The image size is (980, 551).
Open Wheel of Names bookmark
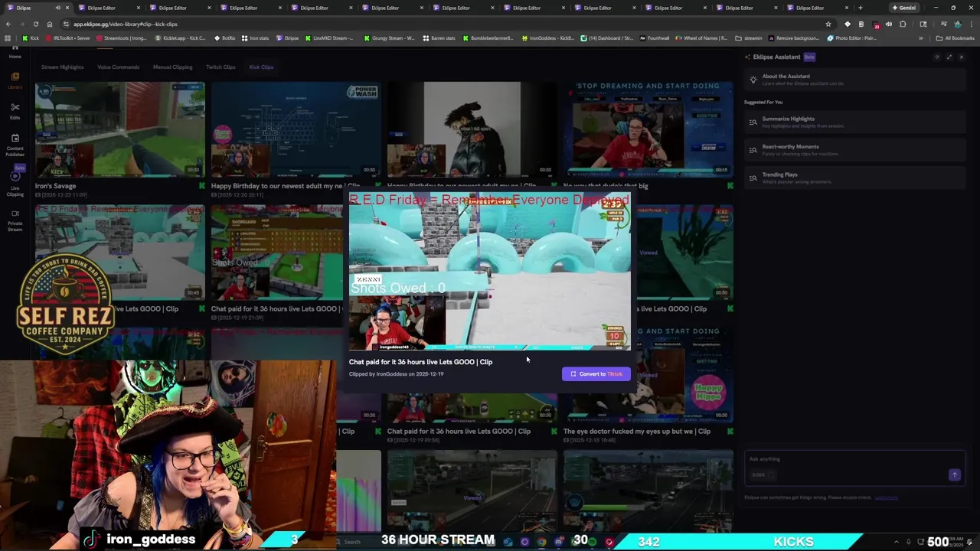pyautogui.click(x=701, y=37)
